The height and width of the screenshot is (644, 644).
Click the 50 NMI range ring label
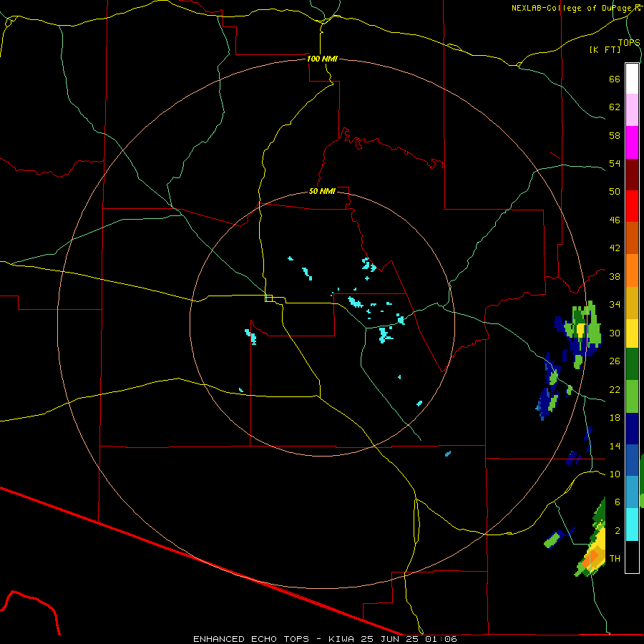coord(323,191)
